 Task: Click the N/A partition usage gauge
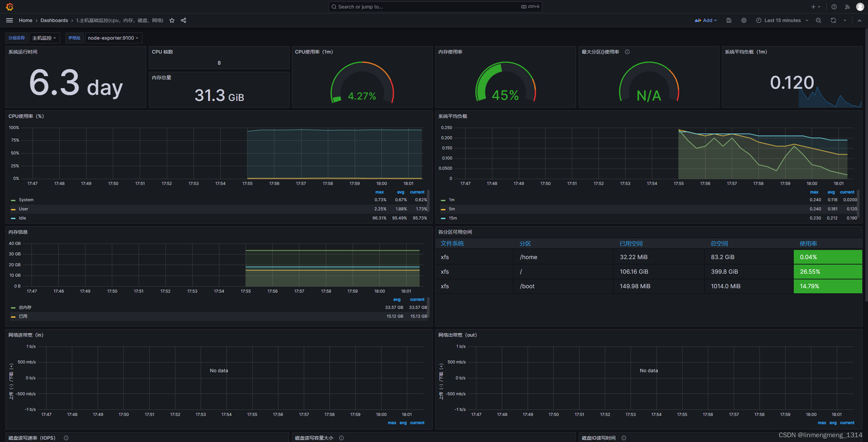pos(649,82)
